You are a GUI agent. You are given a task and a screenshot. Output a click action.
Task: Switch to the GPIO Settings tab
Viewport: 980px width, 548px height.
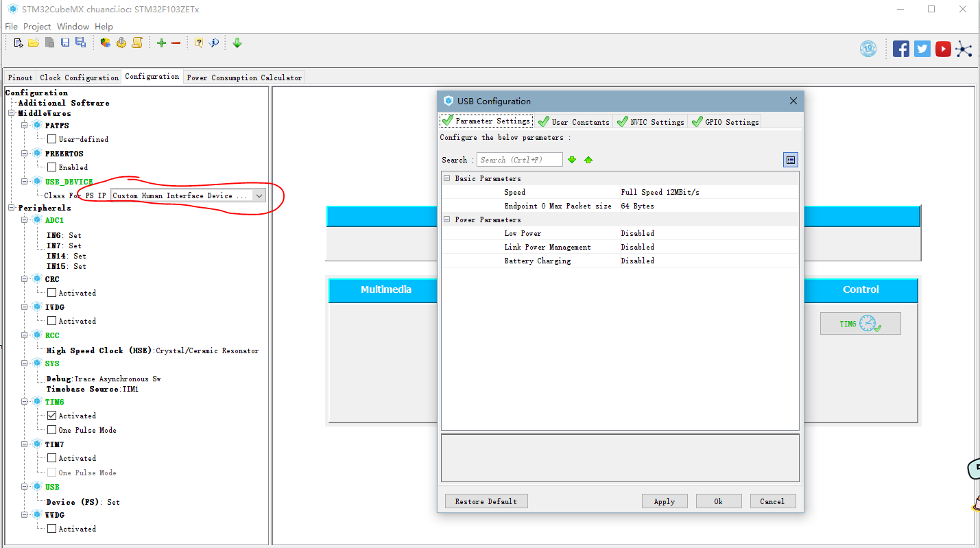coord(725,121)
